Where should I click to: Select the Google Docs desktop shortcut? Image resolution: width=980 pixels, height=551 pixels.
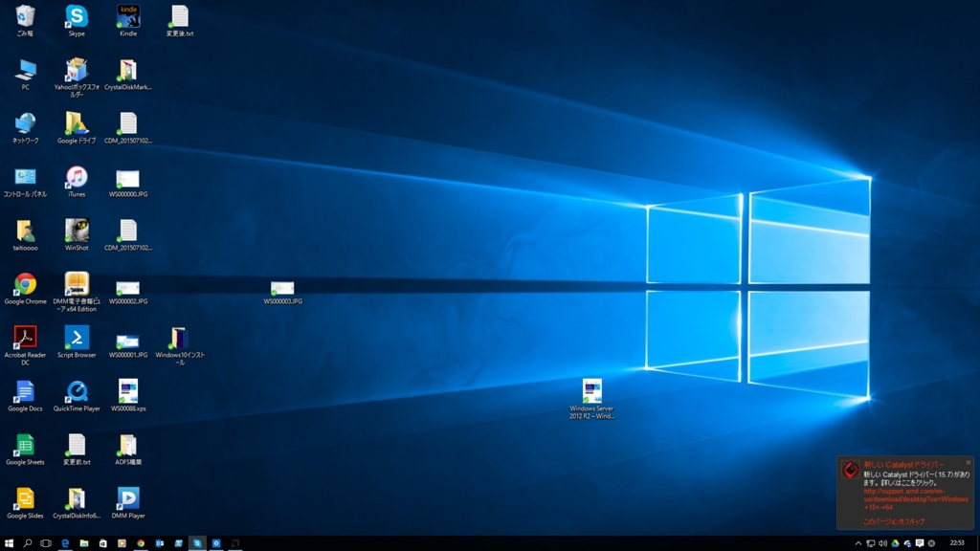pos(25,395)
